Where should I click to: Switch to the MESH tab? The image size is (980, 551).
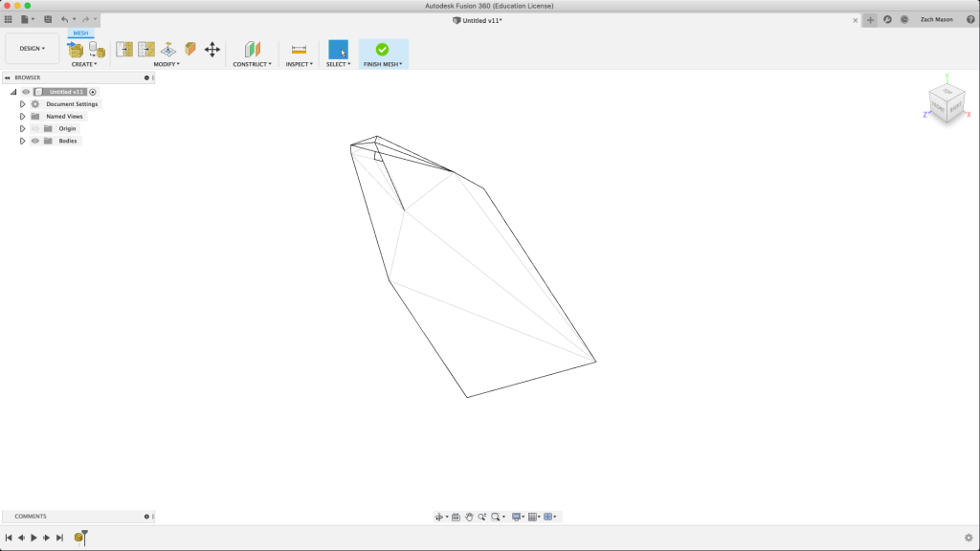80,33
